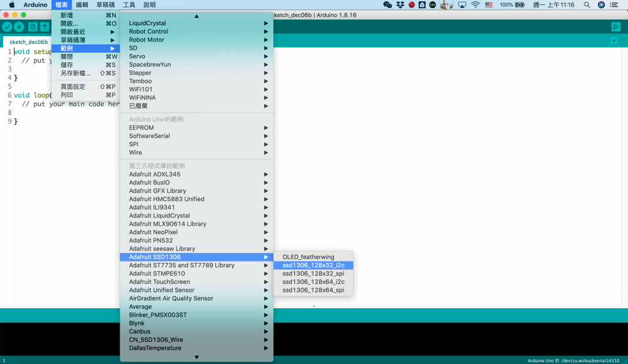This screenshot has width=628, height=364.
Task: Expand the SD examples submenu
Action: click(197, 48)
